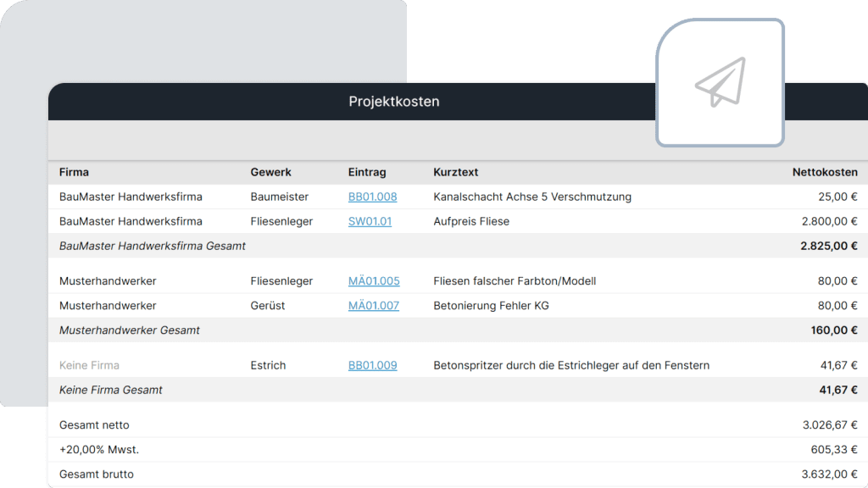This screenshot has height=488, width=868.
Task: Click the paper plane send icon
Action: (x=720, y=81)
